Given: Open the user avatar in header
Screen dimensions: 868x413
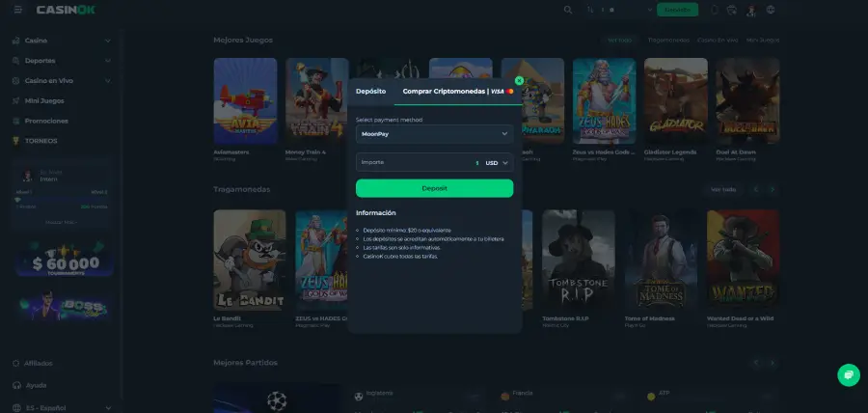Looking at the screenshot, I should pyautogui.click(x=751, y=10).
